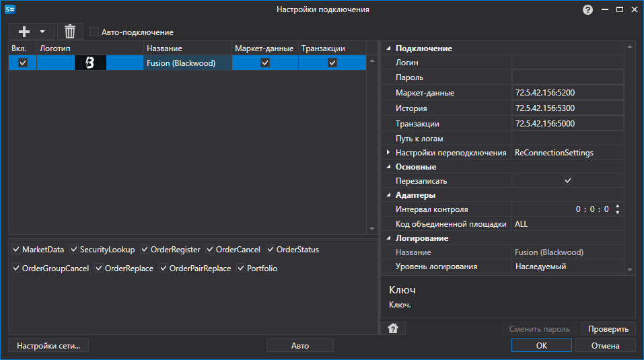Click the plus add connection icon
Image resolution: width=644 pixels, height=360 pixels.
(x=24, y=32)
